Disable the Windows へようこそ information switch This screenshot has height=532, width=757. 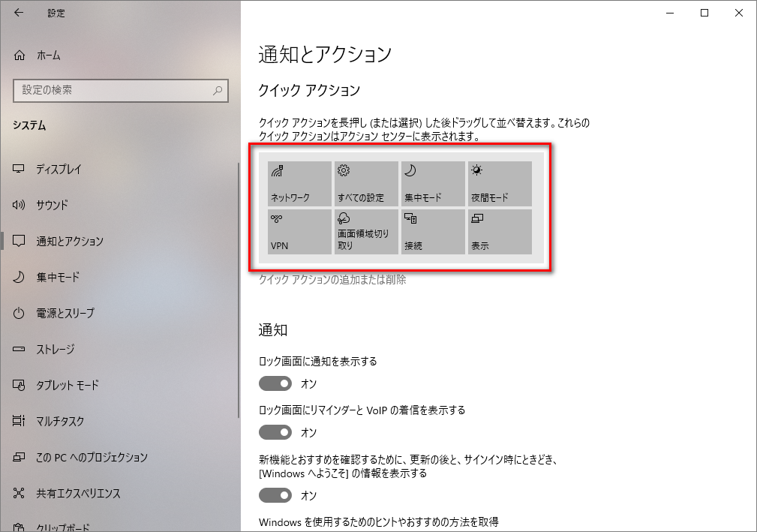[275, 495]
